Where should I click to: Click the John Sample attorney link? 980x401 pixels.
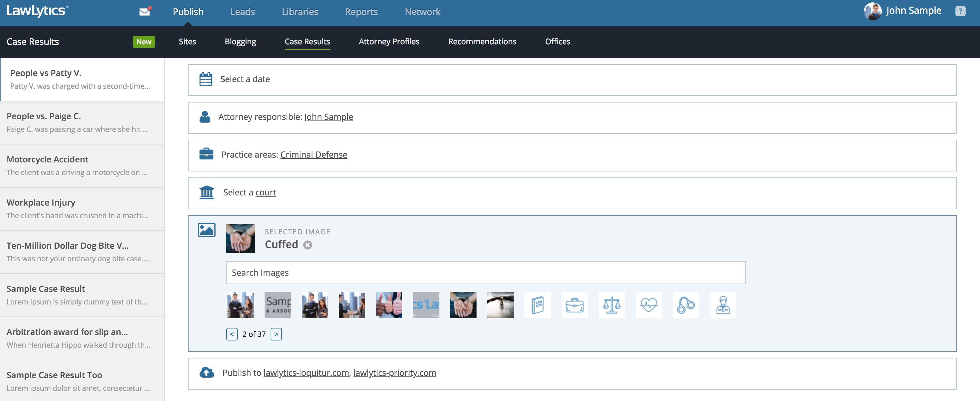point(328,117)
